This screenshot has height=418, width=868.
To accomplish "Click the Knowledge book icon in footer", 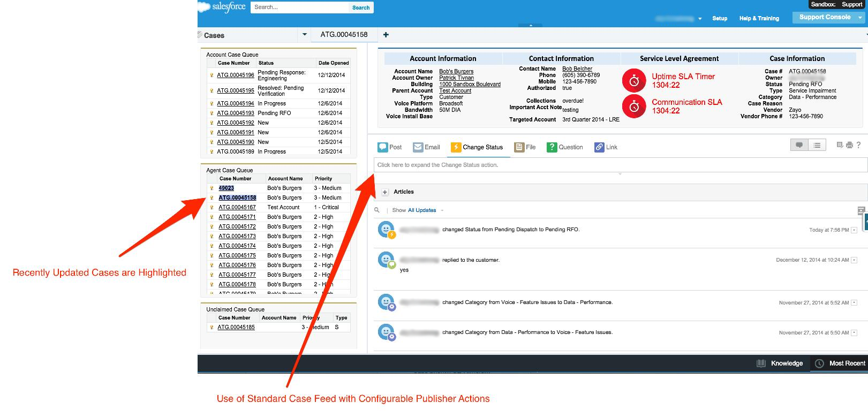I will coord(761,363).
